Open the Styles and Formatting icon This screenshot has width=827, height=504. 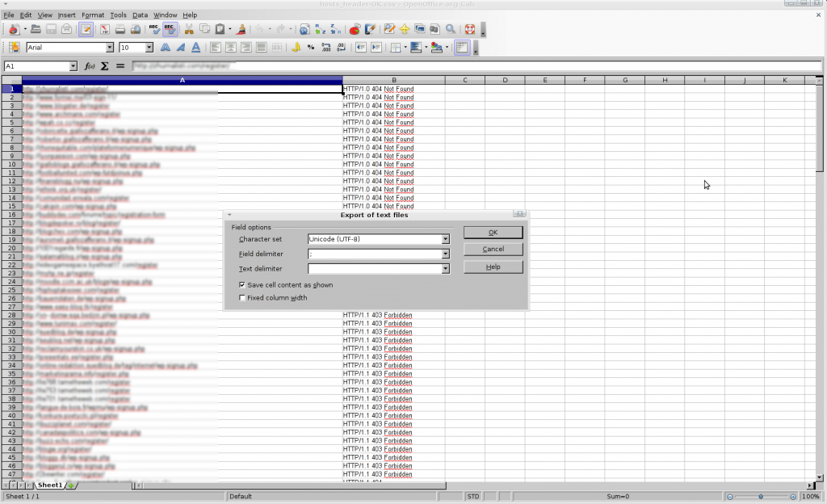tap(15, 48)
